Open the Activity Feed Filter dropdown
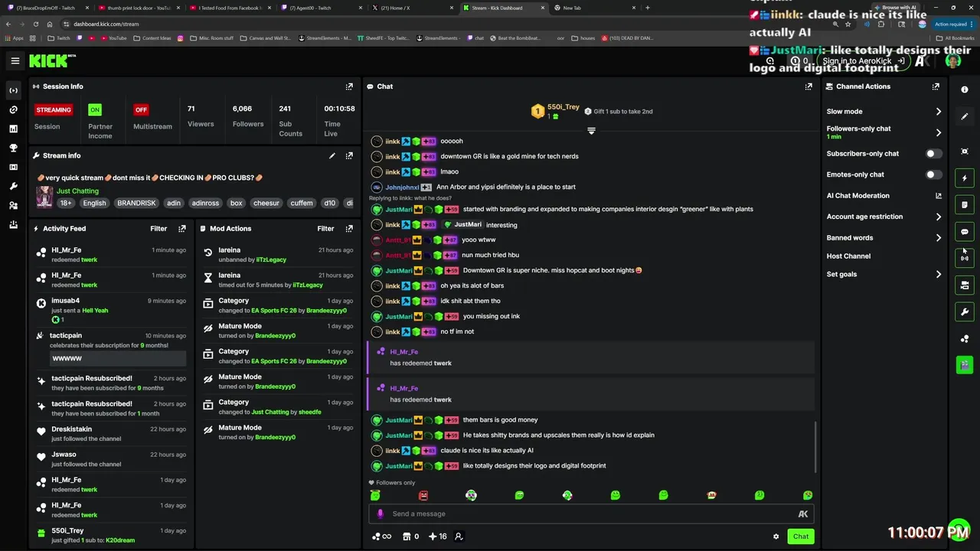The height and width of the screenshot is (551, 980). coord(158,228)
